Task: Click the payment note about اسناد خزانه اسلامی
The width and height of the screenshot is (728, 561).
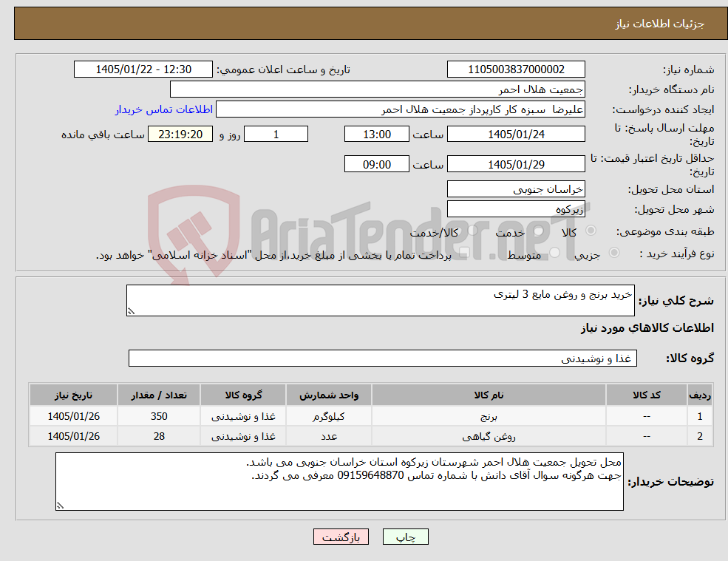Action: click(273, 255)
